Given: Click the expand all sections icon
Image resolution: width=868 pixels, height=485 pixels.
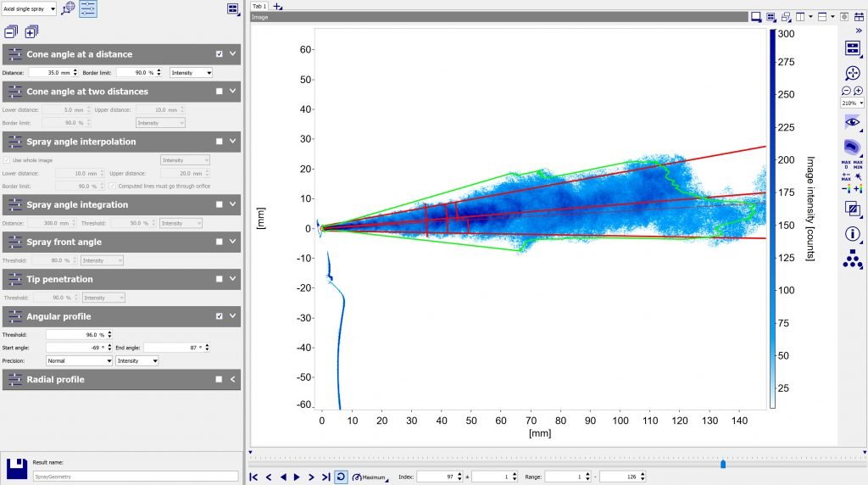Looking at the screenshot, I should click(x=31, y=32).
